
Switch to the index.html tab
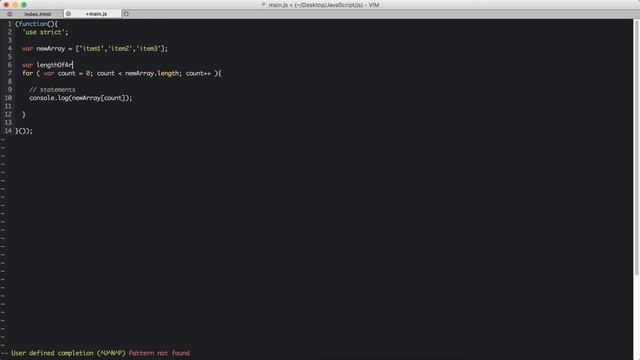[38, 14]
